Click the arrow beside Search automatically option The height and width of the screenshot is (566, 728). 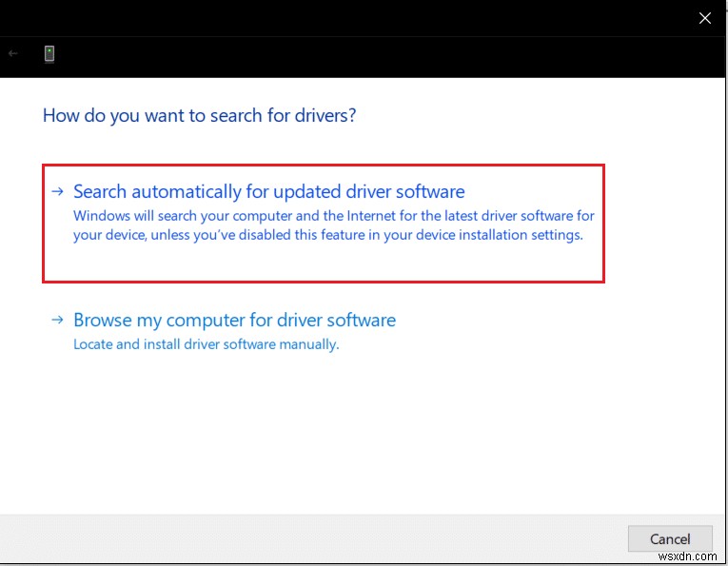click(57, 191)
